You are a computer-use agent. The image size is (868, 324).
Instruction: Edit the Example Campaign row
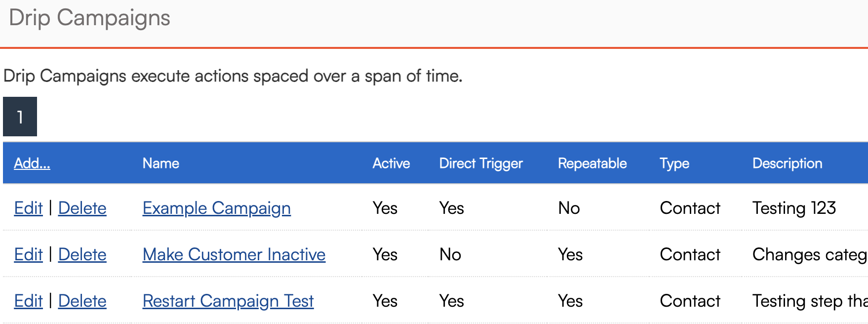click(x=28, y=208)
